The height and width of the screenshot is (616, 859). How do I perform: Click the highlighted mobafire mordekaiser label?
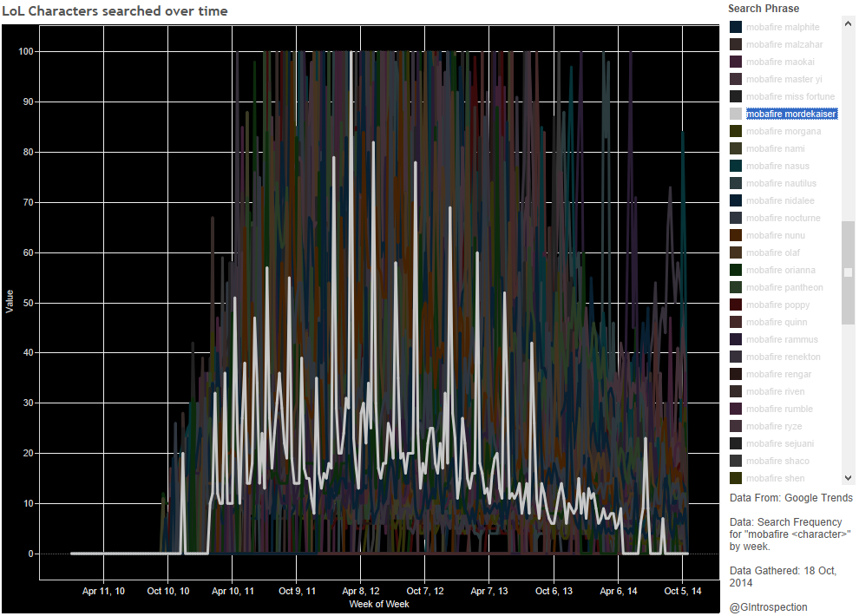pyautogui.click(x=791, y=114)
